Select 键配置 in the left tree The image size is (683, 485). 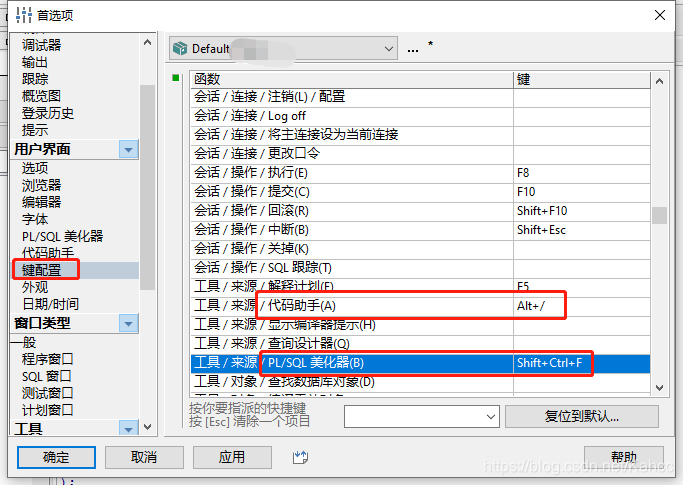(x=42, y=270)
